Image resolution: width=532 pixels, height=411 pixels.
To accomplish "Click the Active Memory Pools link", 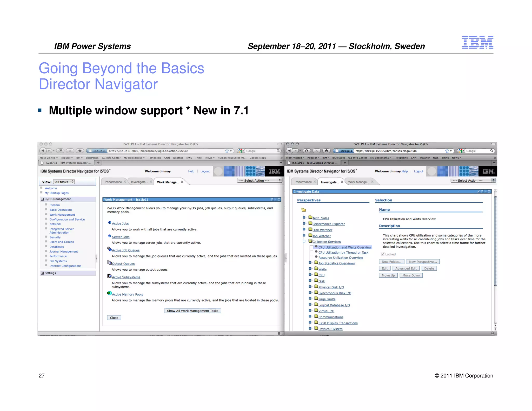I will coord(127,294).
